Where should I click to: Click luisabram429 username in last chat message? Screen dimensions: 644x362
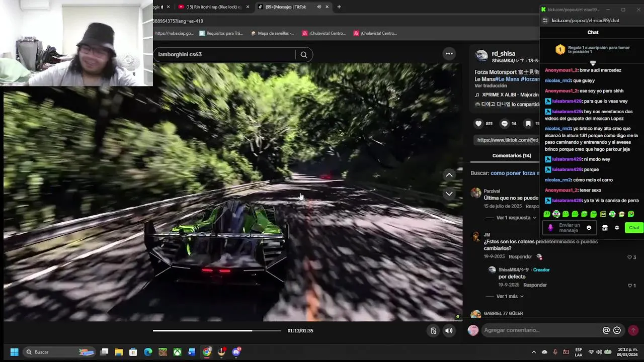coord(567,201)
